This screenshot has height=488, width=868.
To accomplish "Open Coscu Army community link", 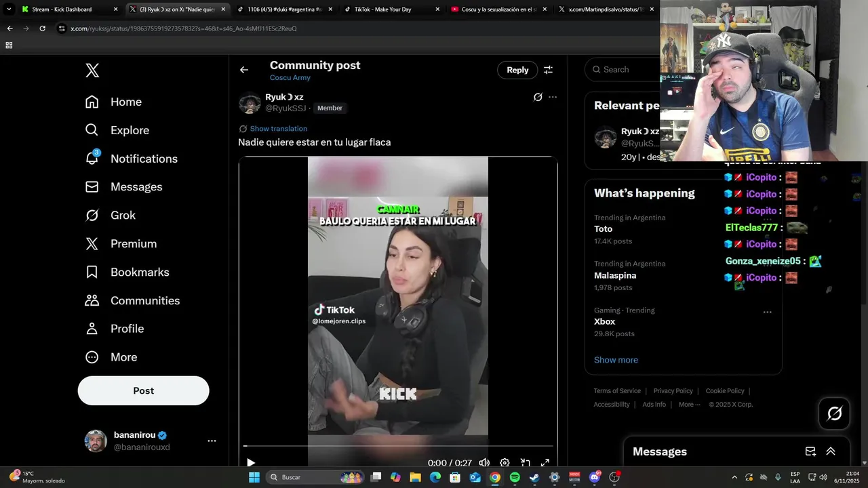I will click(290, 77).
